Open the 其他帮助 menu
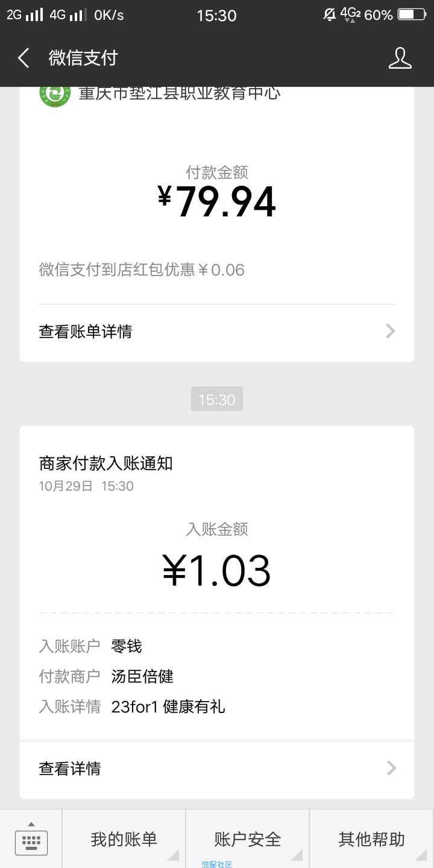 pos(371,839)
